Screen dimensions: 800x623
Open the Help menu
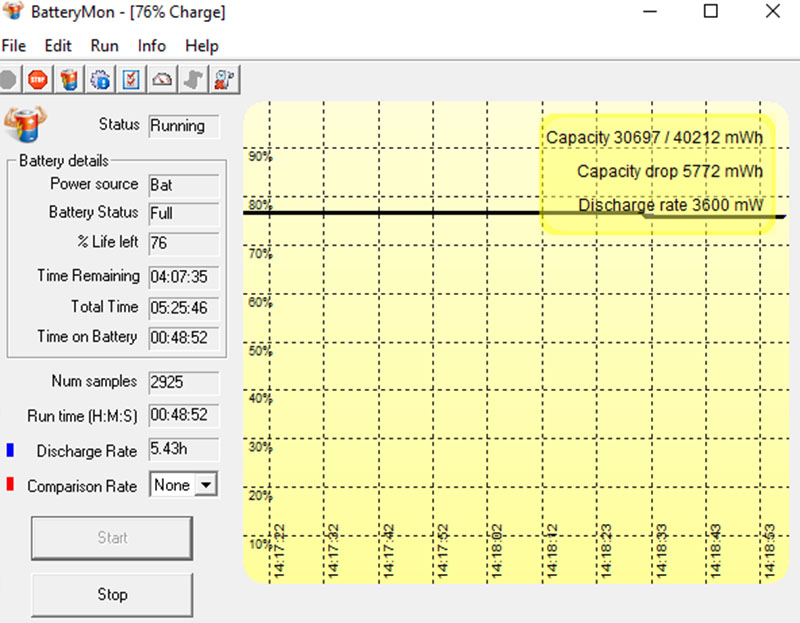(202, 46)
